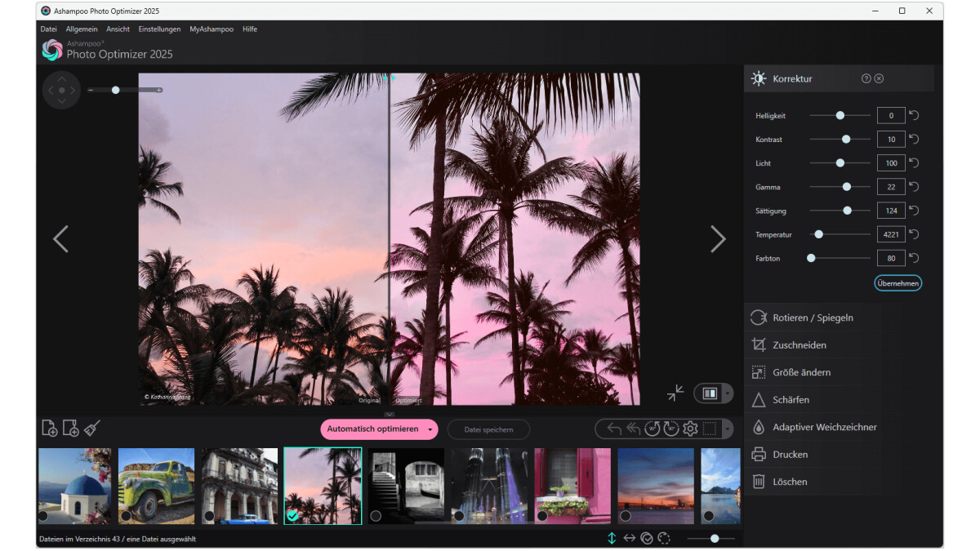Click the dashed circle deselect icon

(663, 538)
